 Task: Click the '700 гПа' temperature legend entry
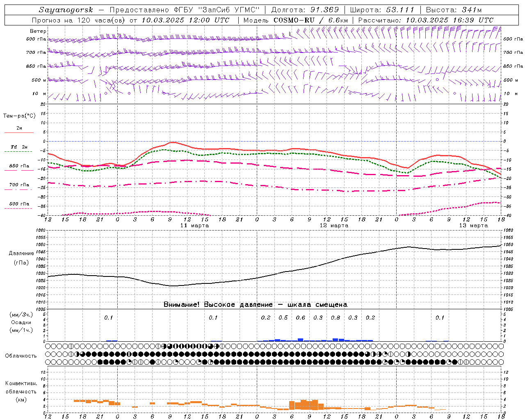19,185
